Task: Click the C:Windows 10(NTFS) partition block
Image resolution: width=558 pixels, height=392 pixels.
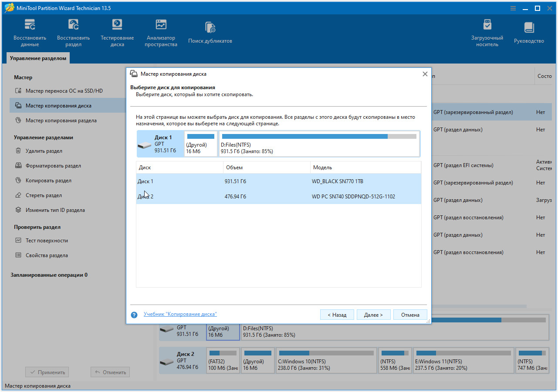Action: (326, 360)
